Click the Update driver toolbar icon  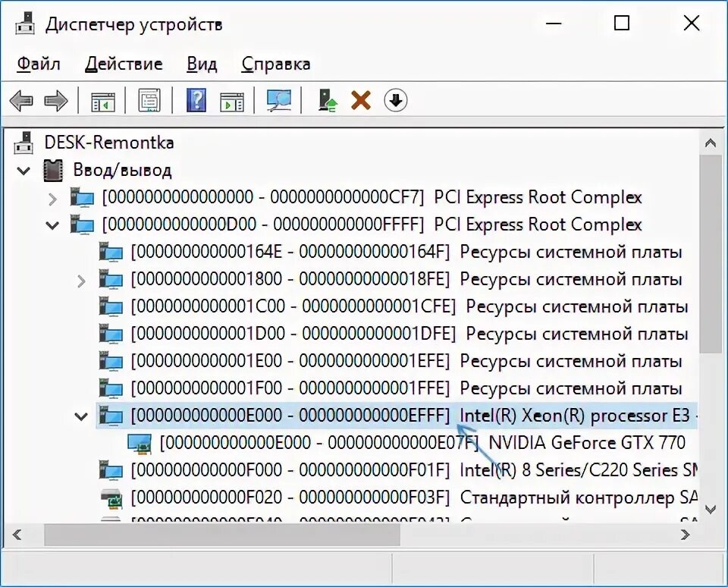328,100
